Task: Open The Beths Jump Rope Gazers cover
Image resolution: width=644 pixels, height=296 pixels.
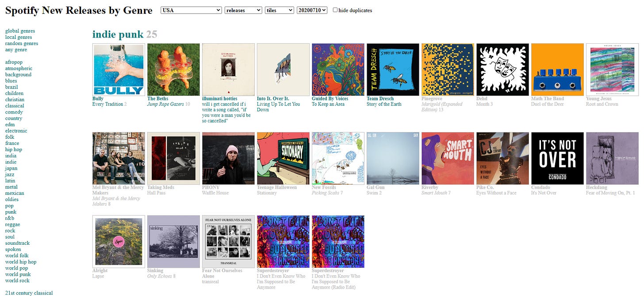Action: point(173,69)
